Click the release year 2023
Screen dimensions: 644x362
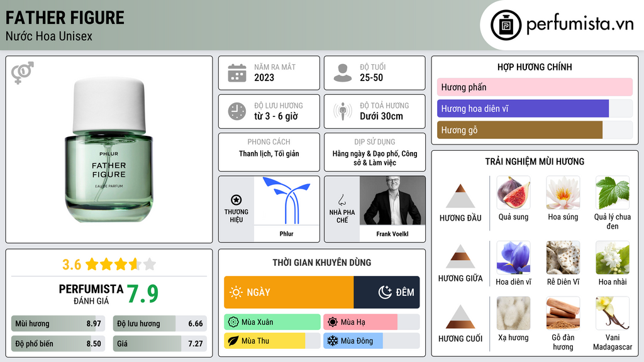coord(264,77)
